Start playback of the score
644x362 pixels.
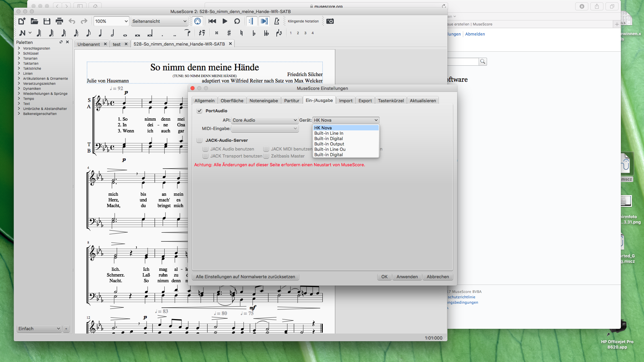(x=225, y=21)
